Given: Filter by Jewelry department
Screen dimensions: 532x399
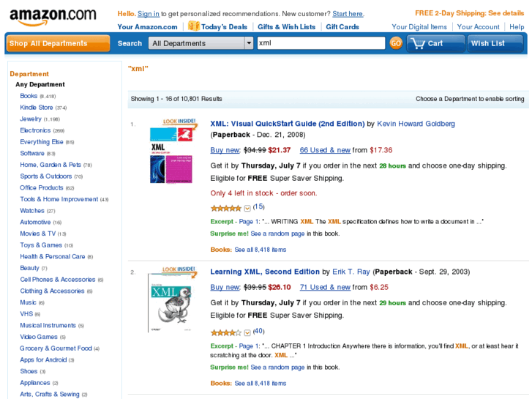Looking at the screenshot, I should pyautogui.click(x=31, y=119).
